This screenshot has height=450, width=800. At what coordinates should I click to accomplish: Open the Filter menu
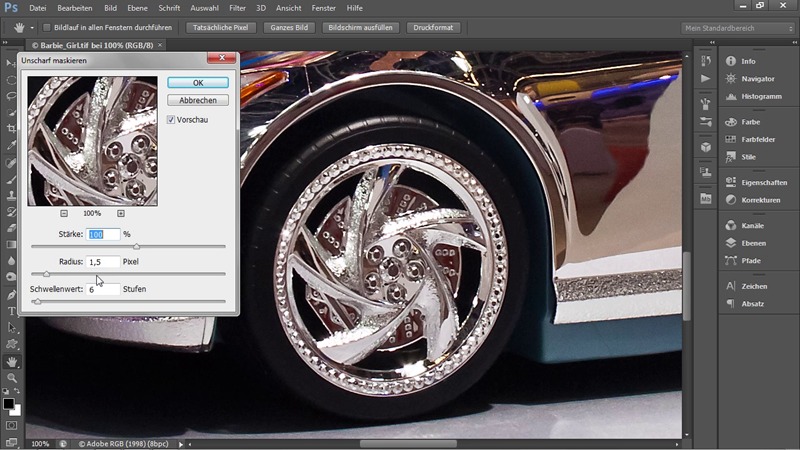click(x=237, y=8)
